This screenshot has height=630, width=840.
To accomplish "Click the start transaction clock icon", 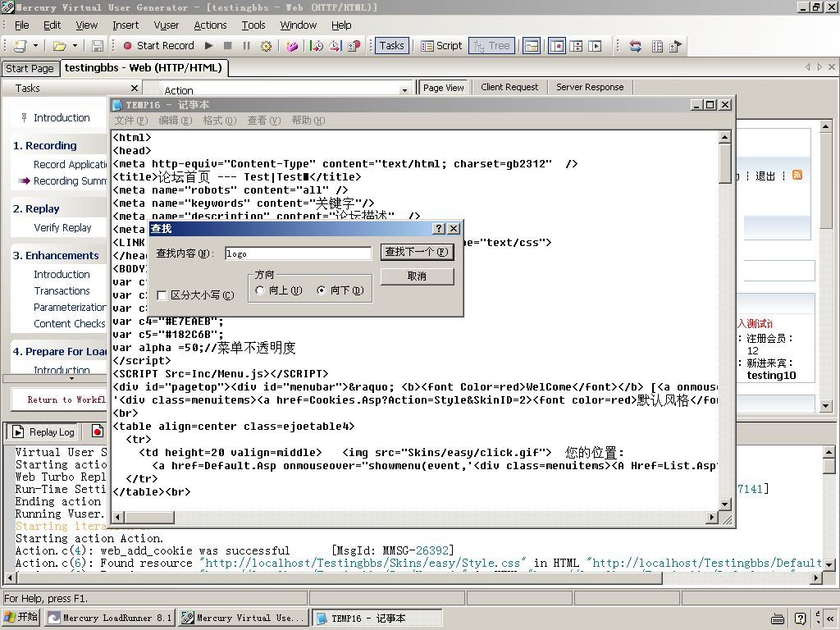I will pos(317,46).
